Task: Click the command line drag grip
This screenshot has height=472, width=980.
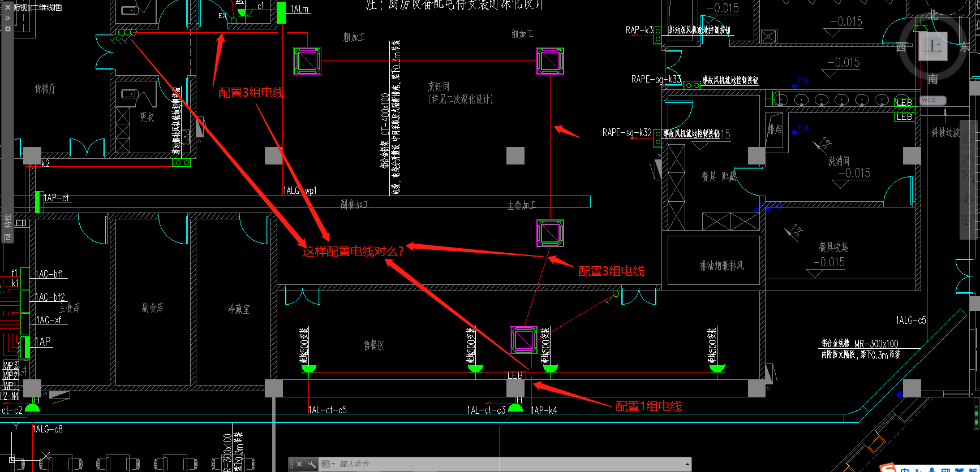Action: click(291, 464)
